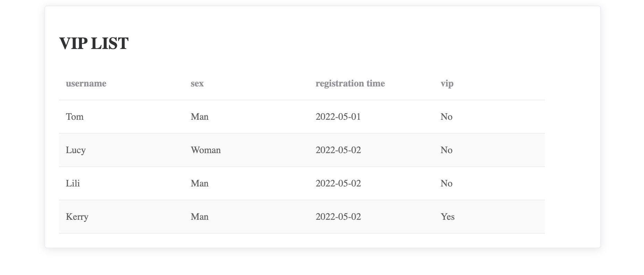The image size is (644, 275).
Task: Click the No vip value for Tom
Action: pyautogui.click(x=446, y=117)
